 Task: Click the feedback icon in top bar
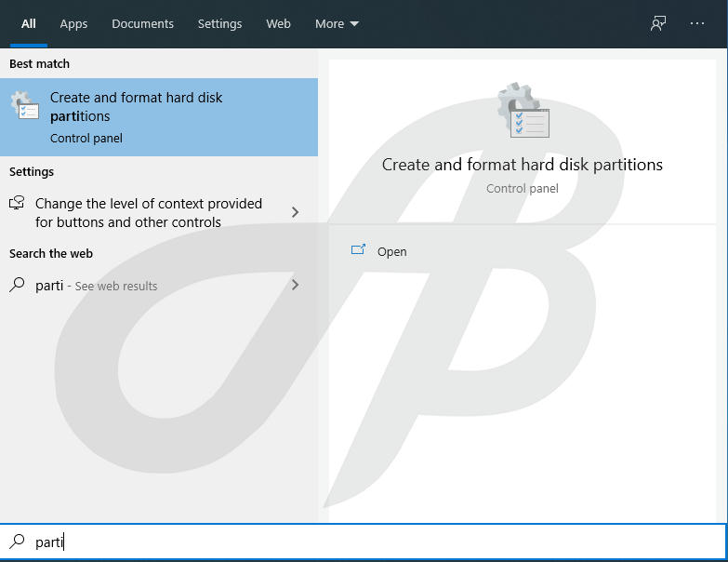coord(658,24)
